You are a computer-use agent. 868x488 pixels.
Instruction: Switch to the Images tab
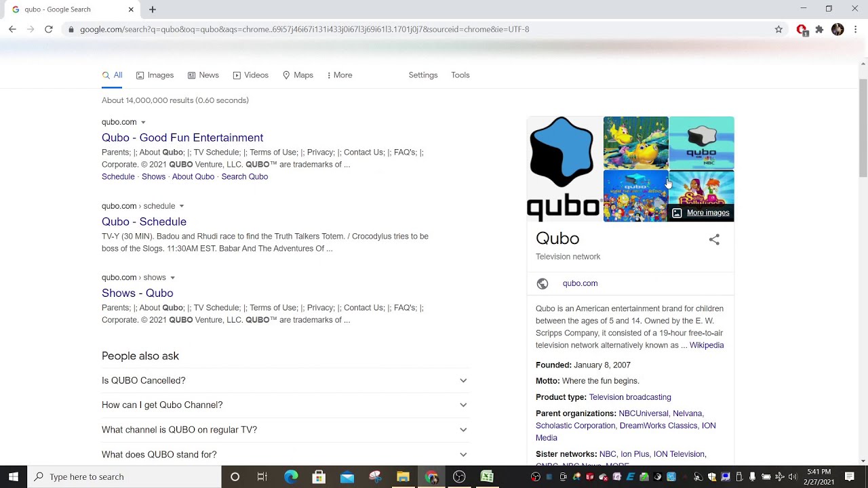[x=155, y=75]
